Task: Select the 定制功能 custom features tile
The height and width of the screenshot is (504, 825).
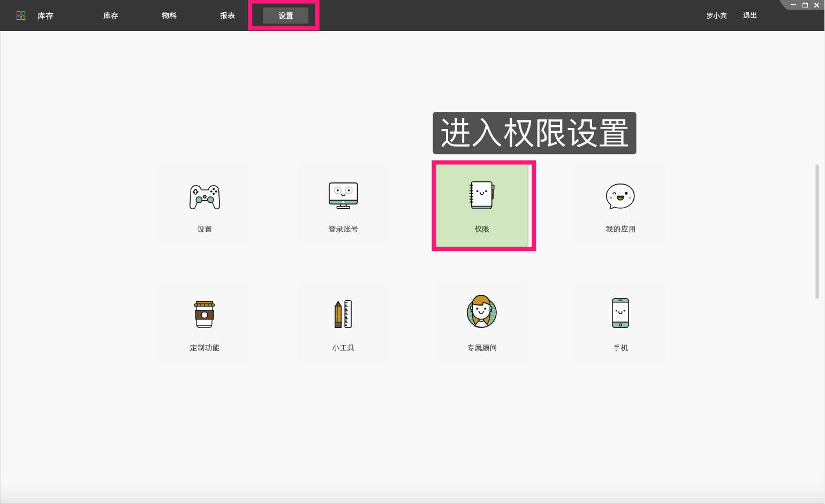Action: point(205,321)
